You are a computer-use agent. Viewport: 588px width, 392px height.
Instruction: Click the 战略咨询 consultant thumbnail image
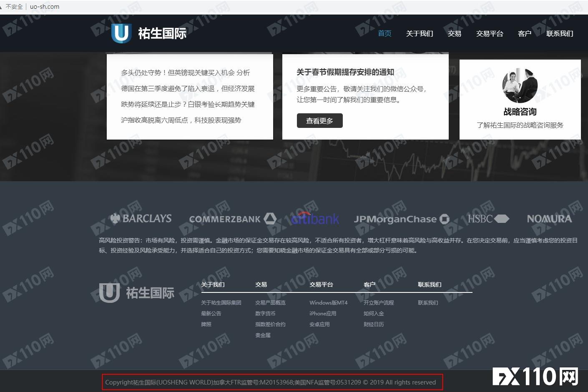click(x=519, y=85)
